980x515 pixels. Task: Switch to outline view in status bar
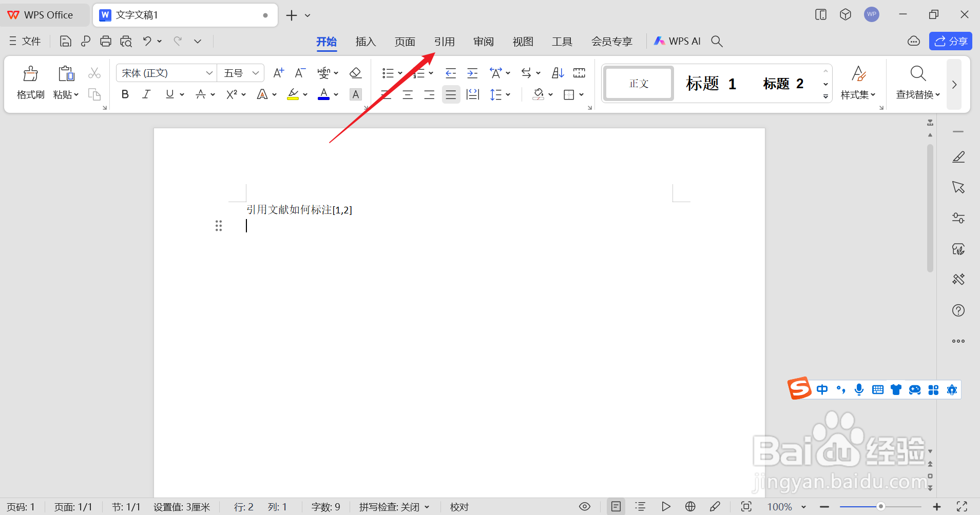click(640, 507)
